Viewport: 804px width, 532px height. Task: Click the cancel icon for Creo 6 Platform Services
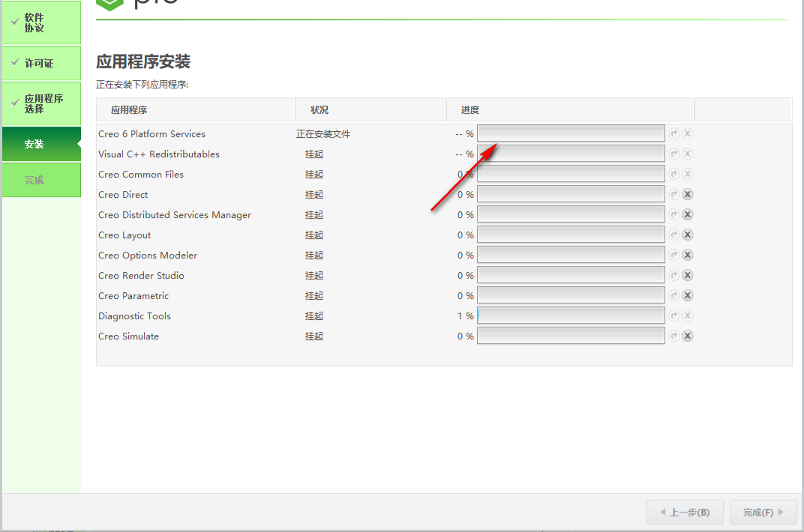[x=688, y=133]
